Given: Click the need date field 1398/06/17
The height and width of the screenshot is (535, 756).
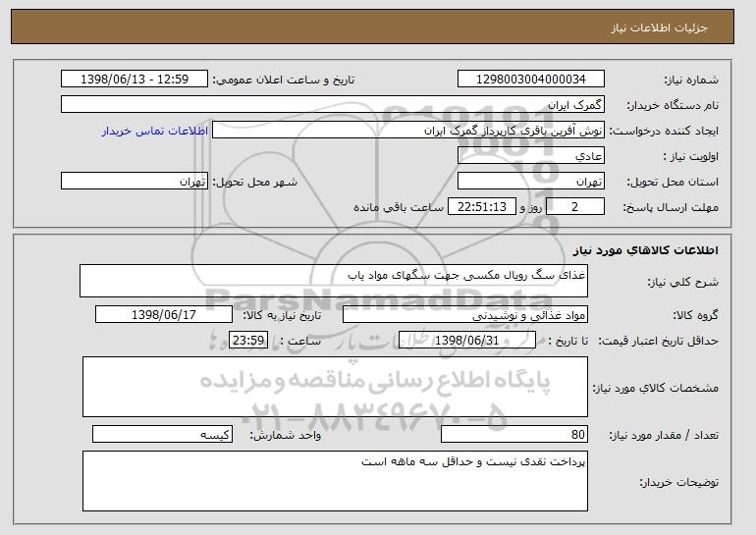Looking at the screenshot, I should [x=164, y=315].
